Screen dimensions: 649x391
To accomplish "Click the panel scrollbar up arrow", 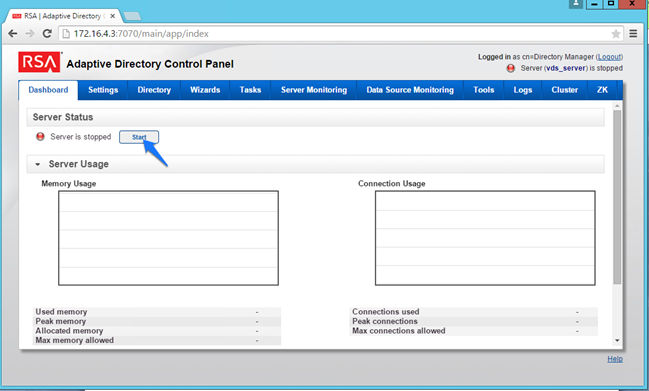I will pos(617,106).
